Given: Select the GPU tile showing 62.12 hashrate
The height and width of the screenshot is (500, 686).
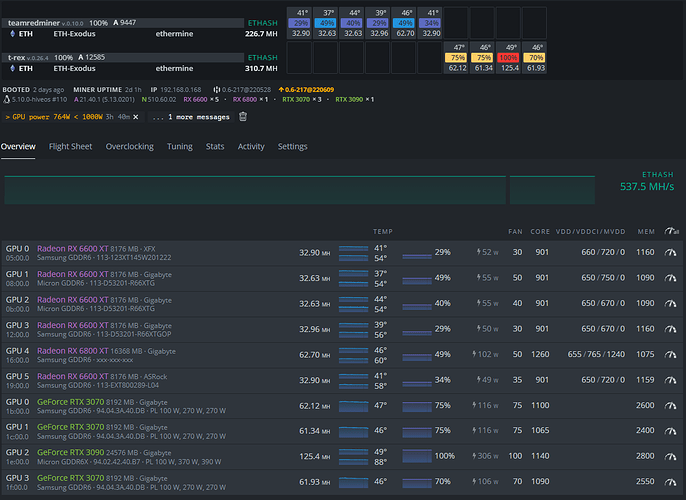Looking at the screenshot, I should tap(456, 58).
